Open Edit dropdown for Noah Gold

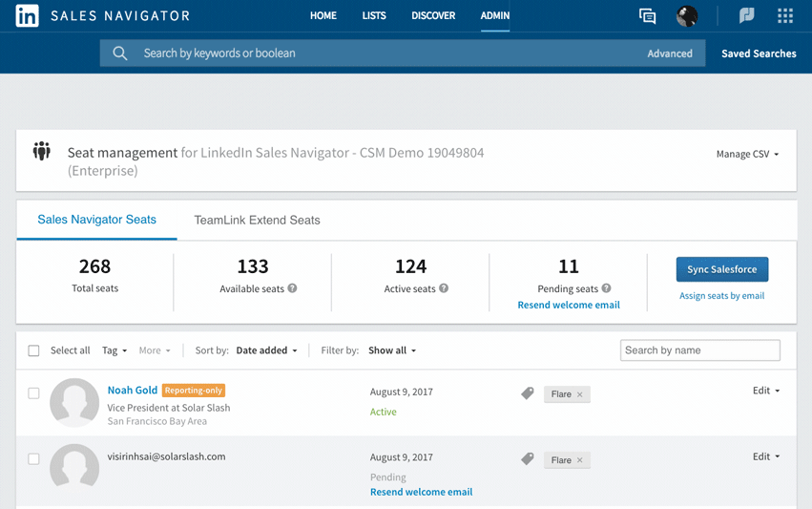click(x=766, y=391)
